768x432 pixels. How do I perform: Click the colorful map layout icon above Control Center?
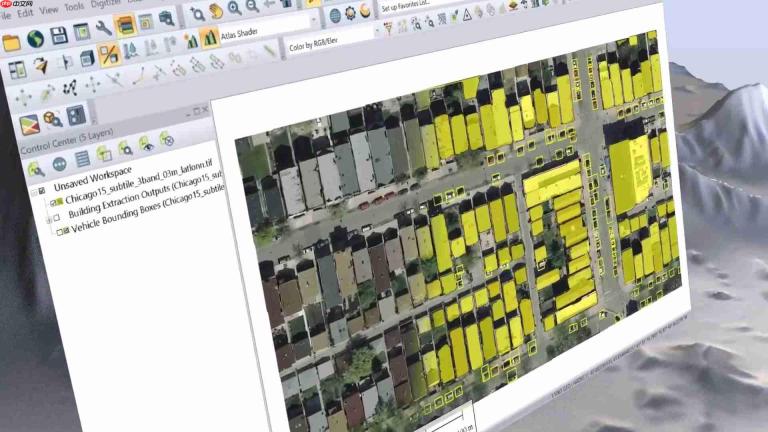[29, 124]
